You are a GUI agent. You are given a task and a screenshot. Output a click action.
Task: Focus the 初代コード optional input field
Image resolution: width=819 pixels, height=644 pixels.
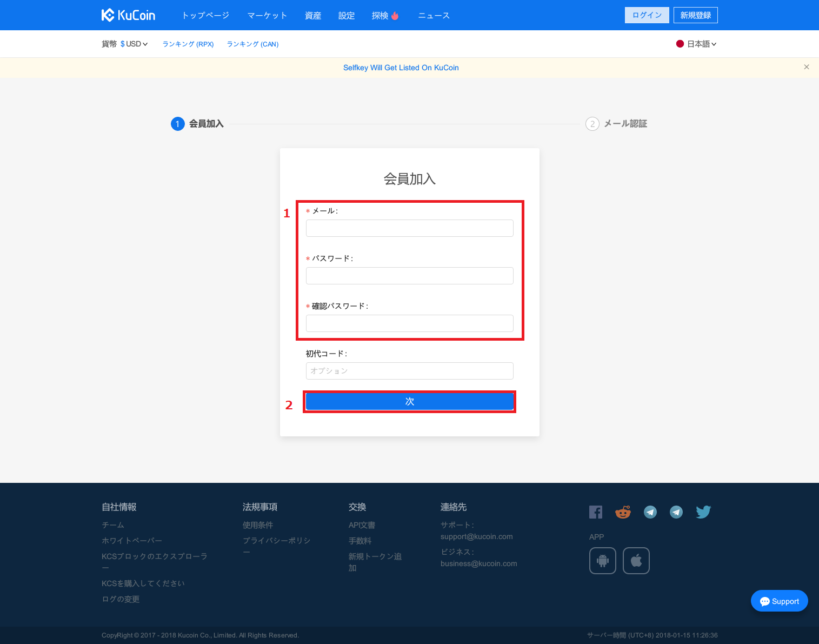[410, 371]
